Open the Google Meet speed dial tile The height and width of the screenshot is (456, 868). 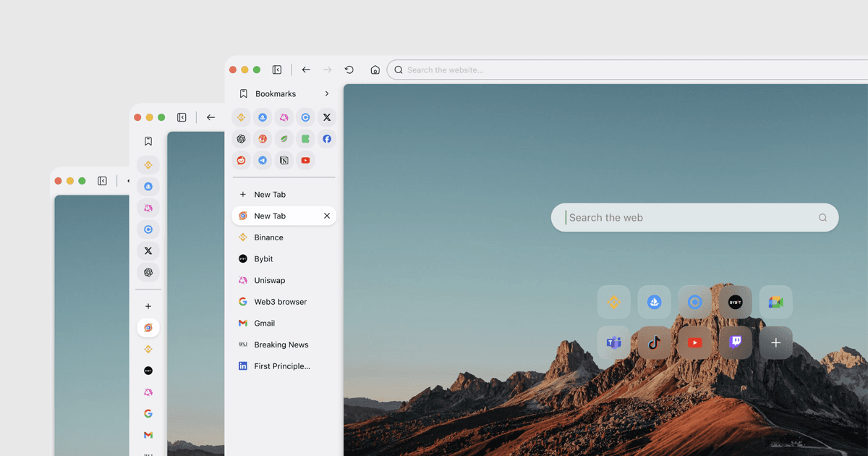[776, 303]
